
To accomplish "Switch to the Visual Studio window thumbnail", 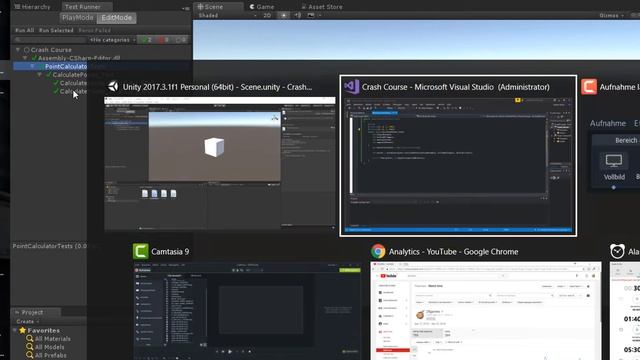I will click(458, 165).
